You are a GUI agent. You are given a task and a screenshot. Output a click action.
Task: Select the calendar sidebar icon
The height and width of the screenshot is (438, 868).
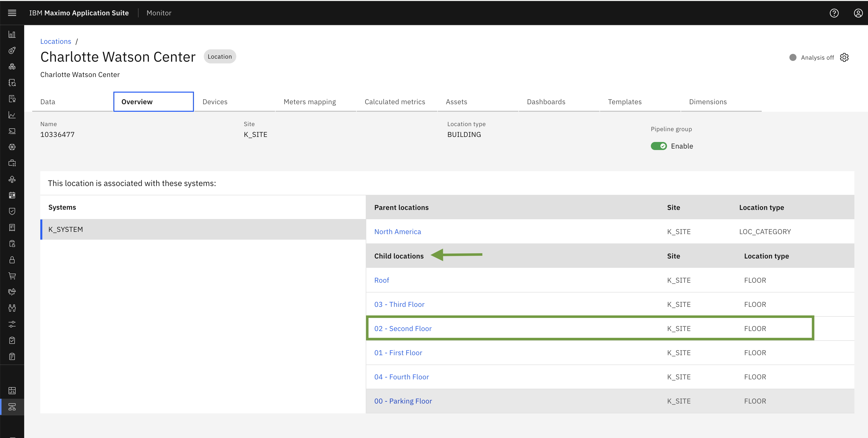[x=12, y=195]
